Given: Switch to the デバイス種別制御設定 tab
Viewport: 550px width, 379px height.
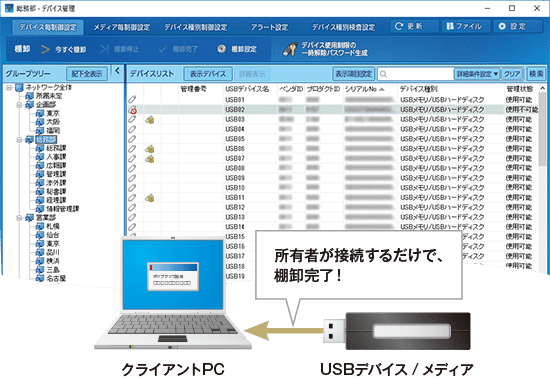Looking at the screenshot, I should pyautogui.click(x=196, y=27).
